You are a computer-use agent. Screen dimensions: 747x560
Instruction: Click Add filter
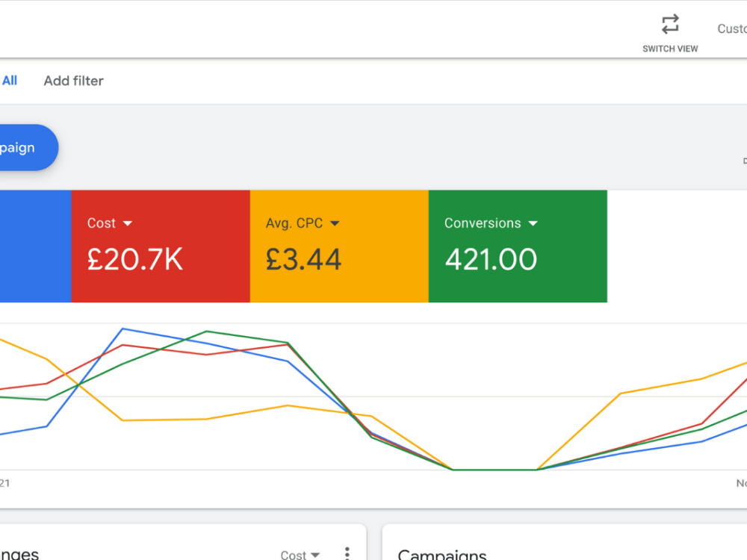[73, 81]
